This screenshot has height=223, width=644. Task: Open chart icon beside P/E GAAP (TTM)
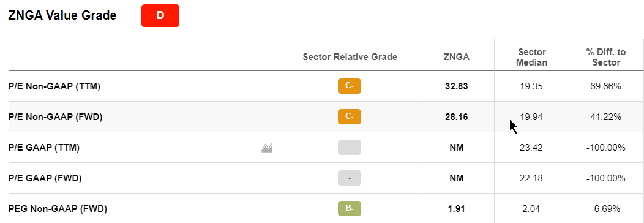(267, 148)
